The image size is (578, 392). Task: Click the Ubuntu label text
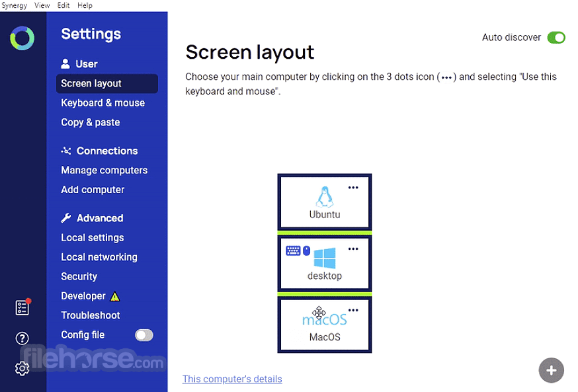[325, 214]
